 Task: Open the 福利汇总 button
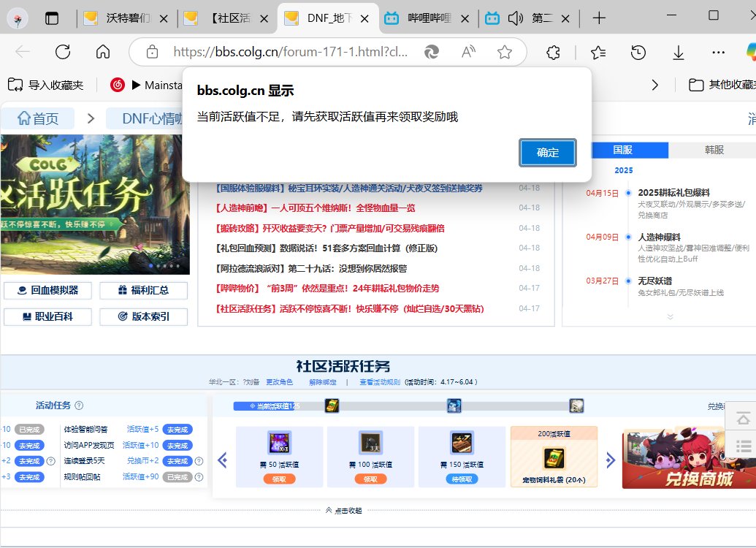(143, 290)
